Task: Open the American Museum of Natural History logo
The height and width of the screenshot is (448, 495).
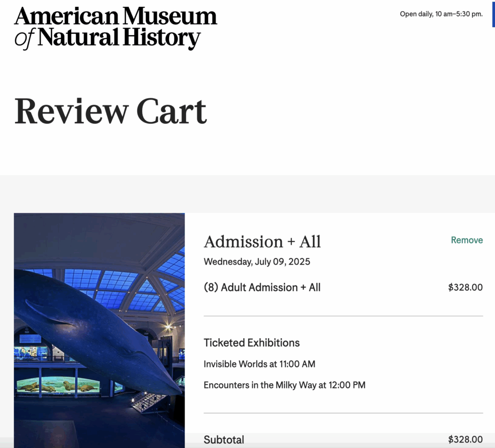Action: click(116, 28)
